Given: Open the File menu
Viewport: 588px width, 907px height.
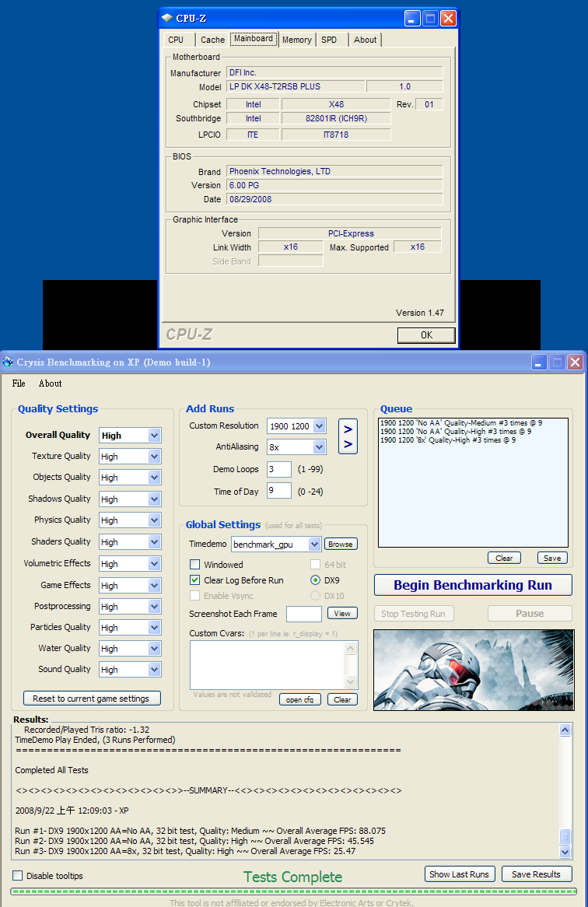Looking at the screenshot, I should [x=19, y=383].
